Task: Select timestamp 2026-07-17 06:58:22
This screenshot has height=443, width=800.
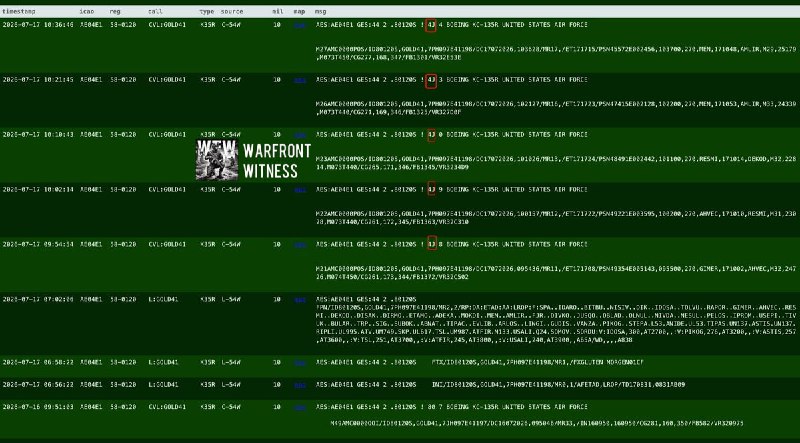Action: (x=38, y=362)
